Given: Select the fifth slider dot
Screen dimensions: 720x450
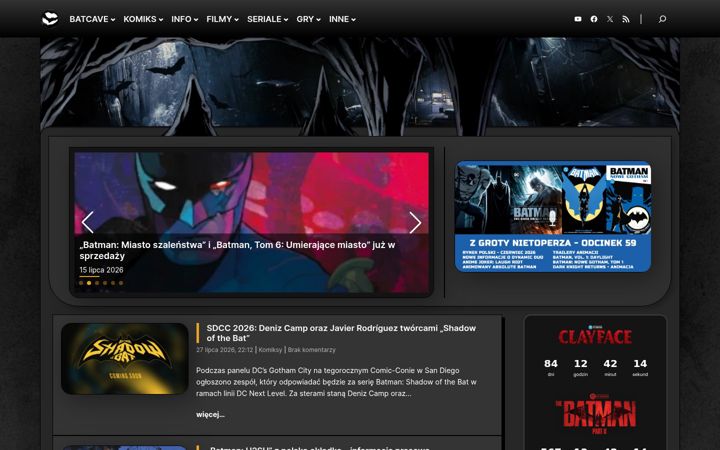Looking at the screenshot, I should pyautogui.click(x=113, y=283).
